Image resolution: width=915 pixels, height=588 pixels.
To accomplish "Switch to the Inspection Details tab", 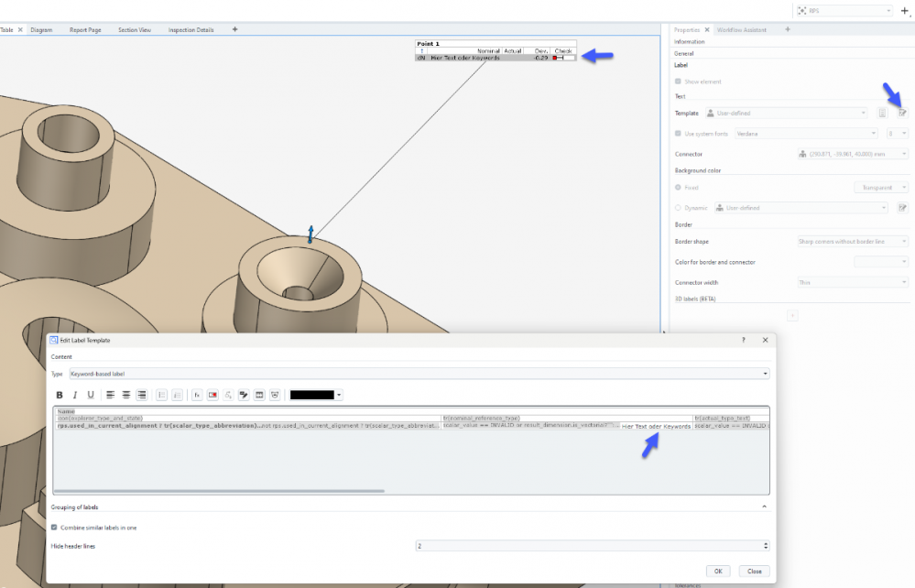I will tap(191, 29).
